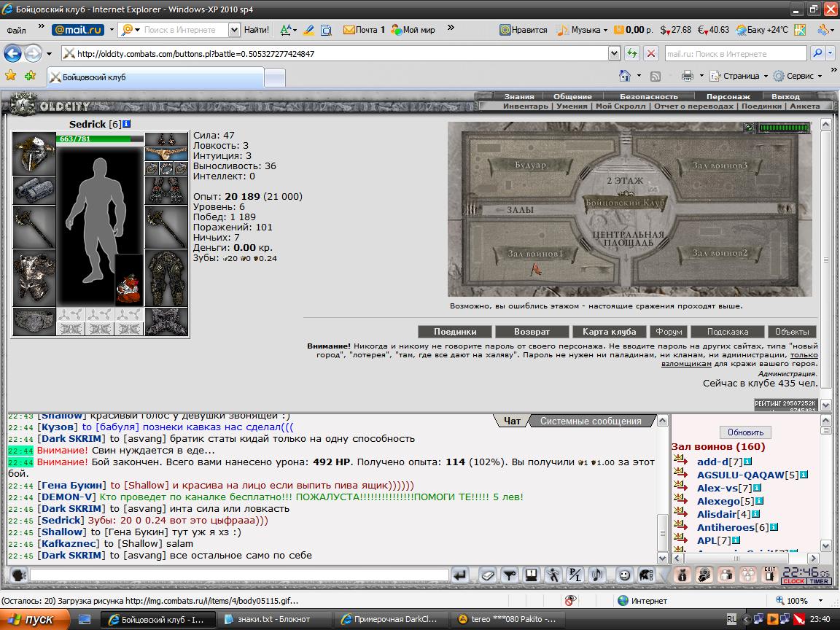Click the Мой мир toolbar button
The image size is (840, 630).
[x=413, y=30]
